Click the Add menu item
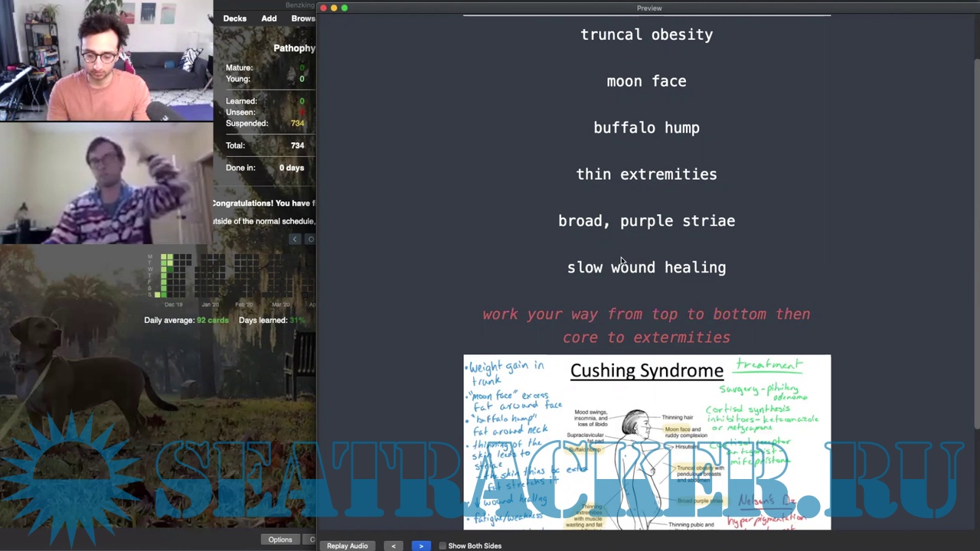 tap(269, 18)
